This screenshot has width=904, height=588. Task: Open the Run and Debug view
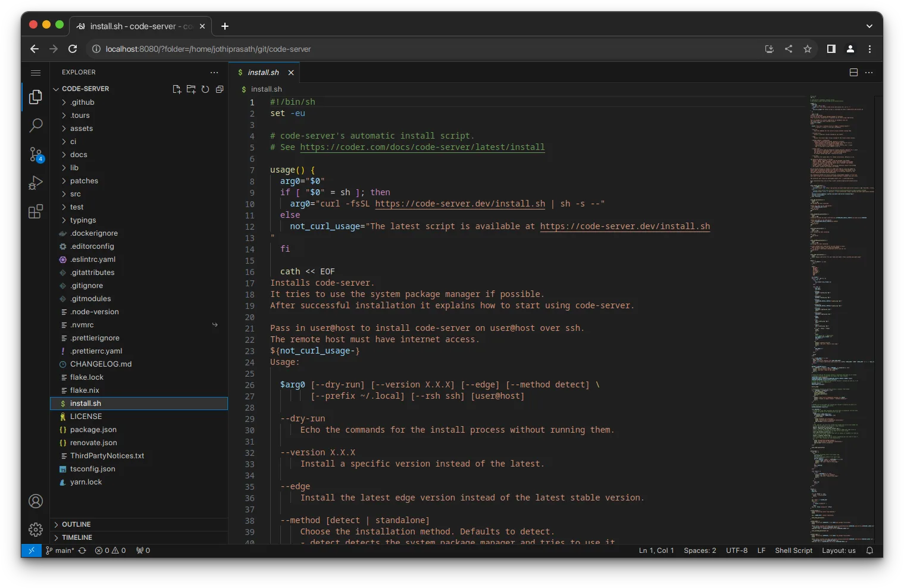coord(35,183)
